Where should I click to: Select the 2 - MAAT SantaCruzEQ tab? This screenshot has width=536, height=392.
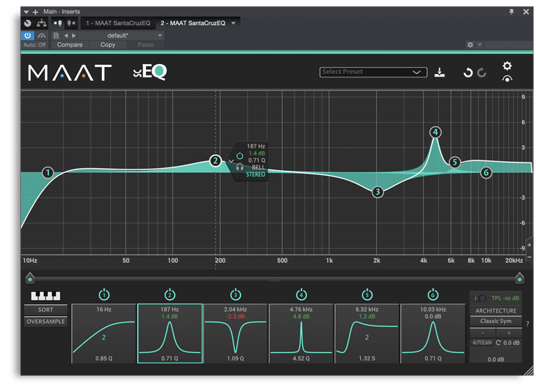pos(194,23)
